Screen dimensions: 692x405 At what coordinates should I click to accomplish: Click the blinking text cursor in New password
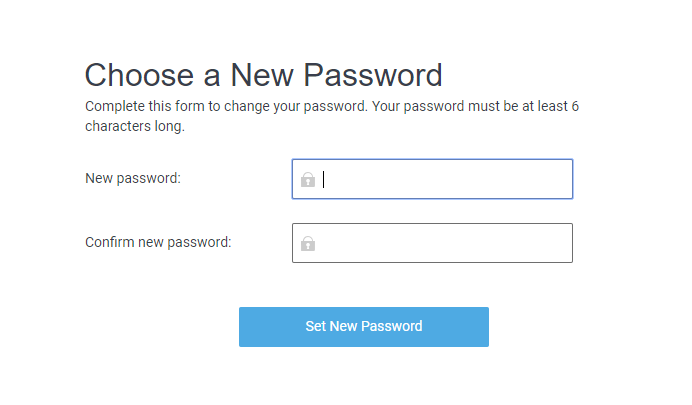[x=324, y=180]
